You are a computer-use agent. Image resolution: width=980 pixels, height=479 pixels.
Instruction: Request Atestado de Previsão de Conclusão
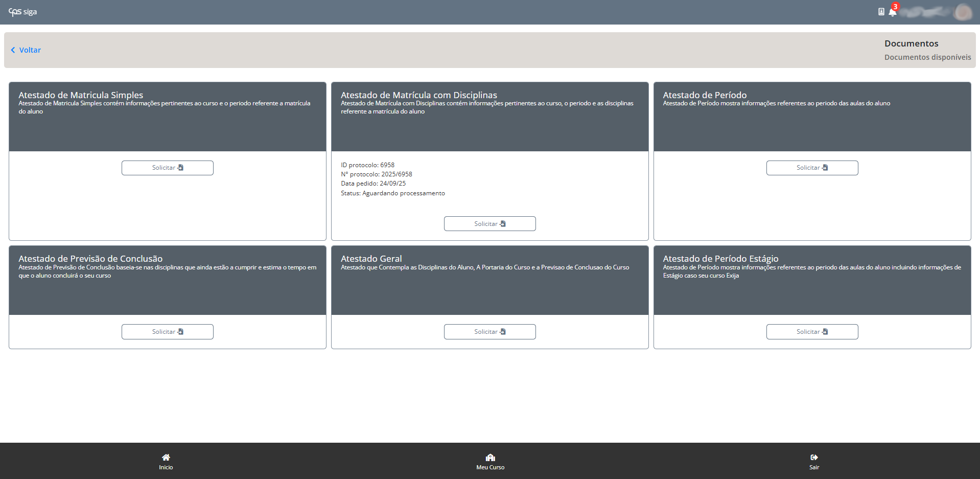[x=168, y=332]
